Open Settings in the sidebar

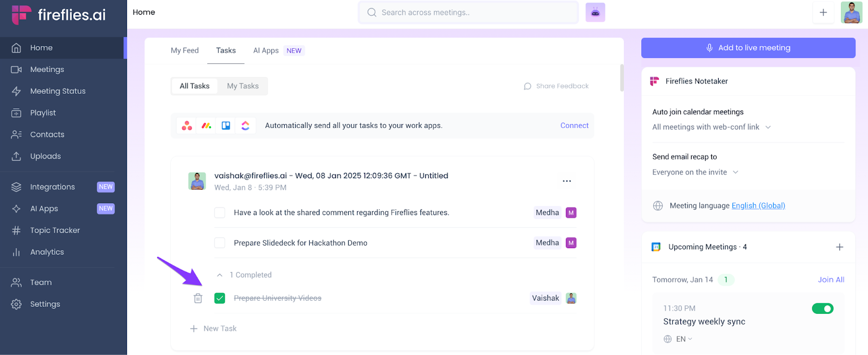63,304
